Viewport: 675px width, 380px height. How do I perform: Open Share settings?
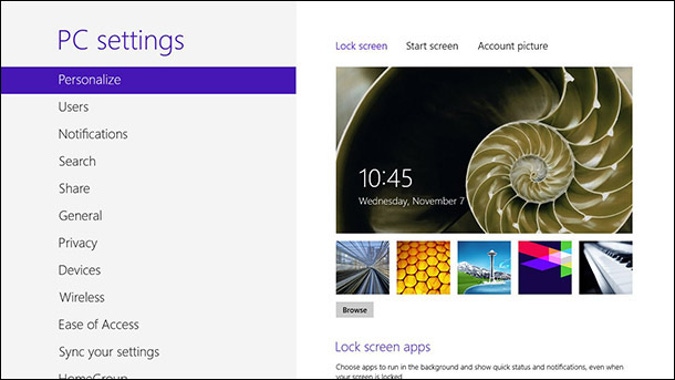coord(74,188)
